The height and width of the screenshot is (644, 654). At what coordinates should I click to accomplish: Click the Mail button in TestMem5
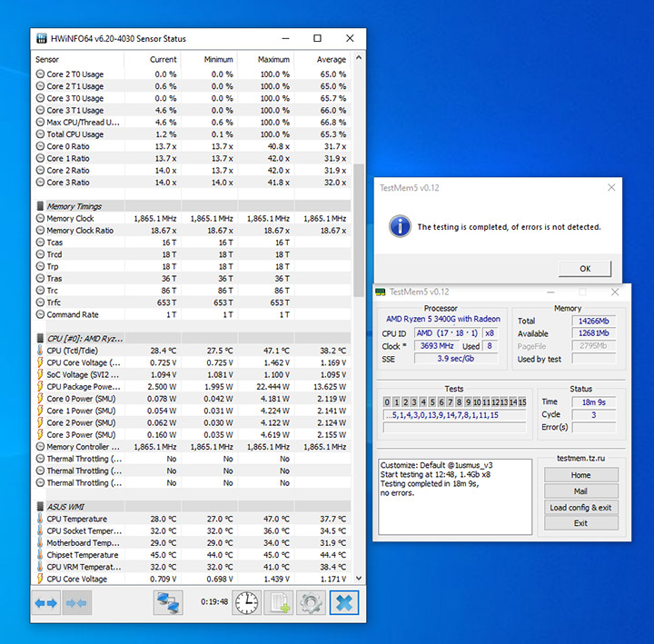[580, 490]
